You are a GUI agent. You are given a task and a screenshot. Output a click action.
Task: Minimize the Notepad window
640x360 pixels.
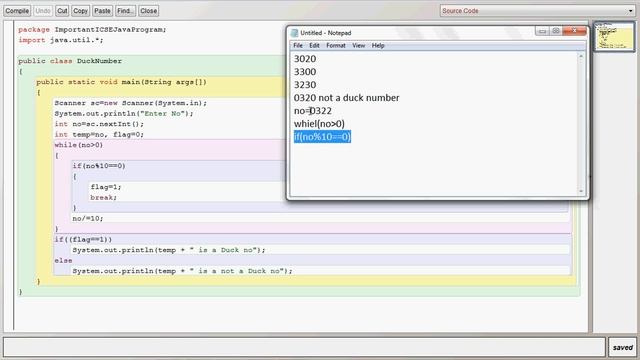pos(542,31)
